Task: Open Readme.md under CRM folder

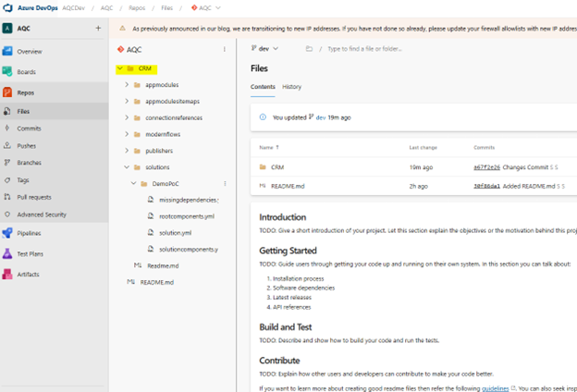Action: click(x=163, y=265)
